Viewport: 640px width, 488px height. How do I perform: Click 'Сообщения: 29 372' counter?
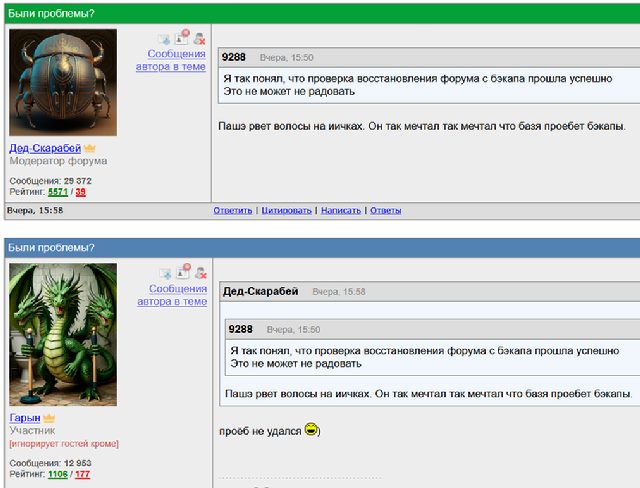pos(51,181)
